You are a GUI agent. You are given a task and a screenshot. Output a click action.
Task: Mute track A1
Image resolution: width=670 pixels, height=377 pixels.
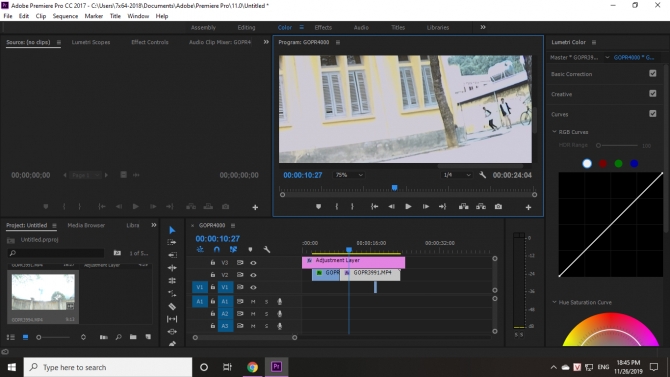(253, 302)
